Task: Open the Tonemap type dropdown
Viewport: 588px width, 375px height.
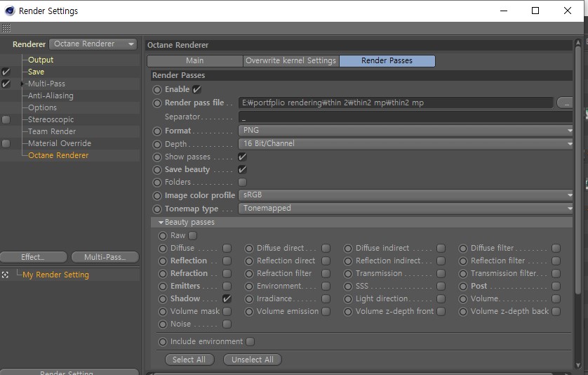Action: 406,208
